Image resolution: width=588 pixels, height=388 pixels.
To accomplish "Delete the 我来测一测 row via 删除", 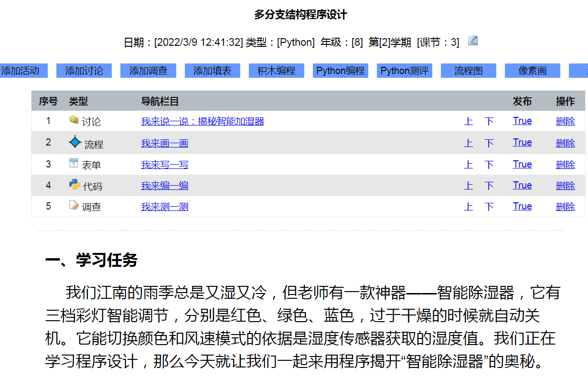I will click(x=566, y=207).
